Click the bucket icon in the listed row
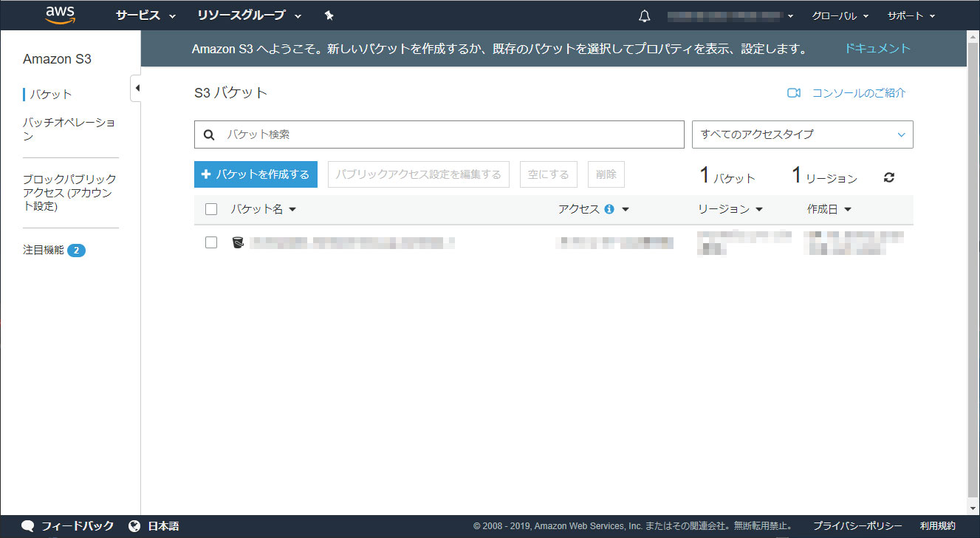Screen dimensions: 980x538 click(238, 242)
